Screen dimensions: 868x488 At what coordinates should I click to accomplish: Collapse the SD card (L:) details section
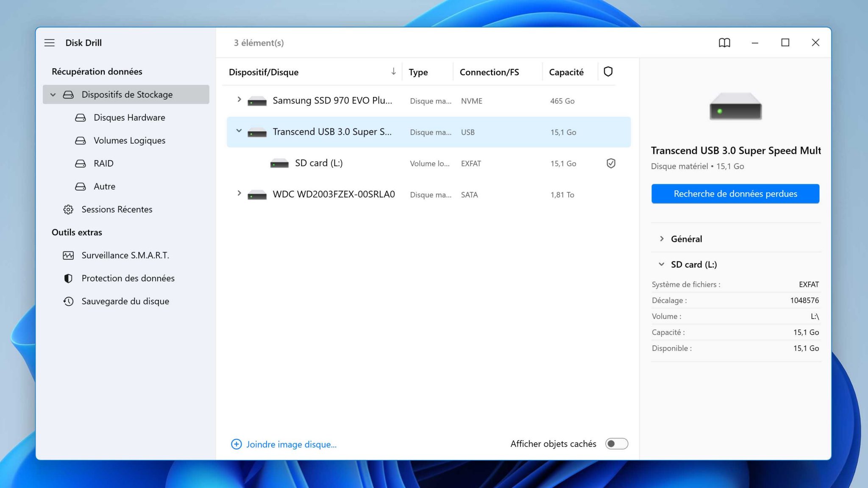coord(662,264)
